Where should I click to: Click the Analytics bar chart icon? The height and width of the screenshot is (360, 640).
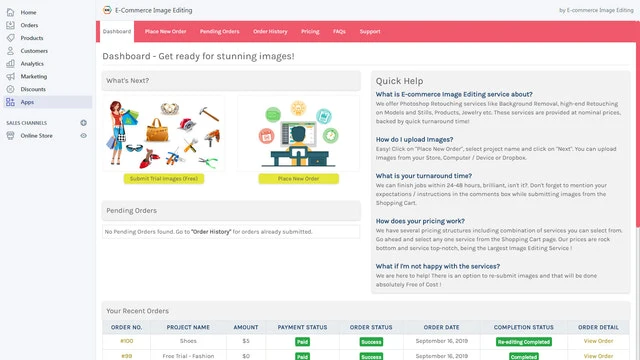coord(10,64)
